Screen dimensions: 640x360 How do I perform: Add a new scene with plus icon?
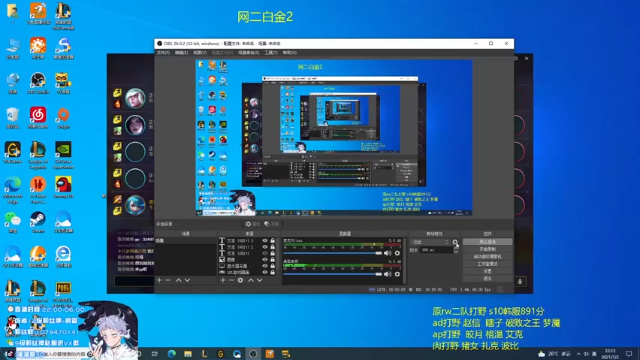[x=160, y=280]
